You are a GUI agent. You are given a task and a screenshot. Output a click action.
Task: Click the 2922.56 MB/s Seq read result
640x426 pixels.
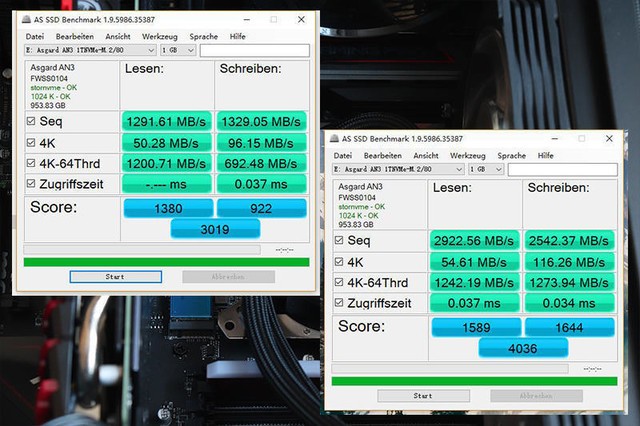474,240
